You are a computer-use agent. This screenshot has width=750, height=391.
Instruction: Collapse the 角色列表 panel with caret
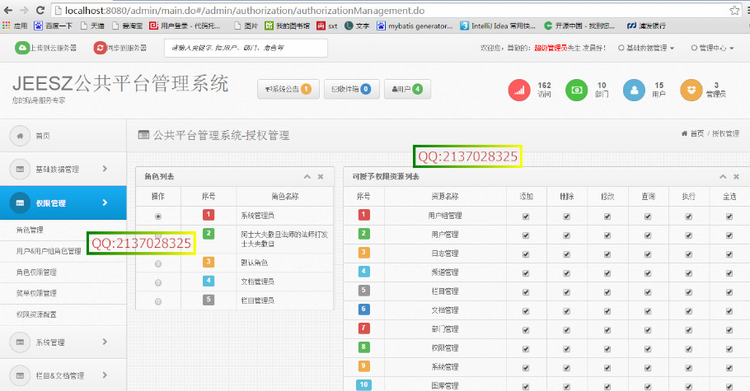coord(307,177)
